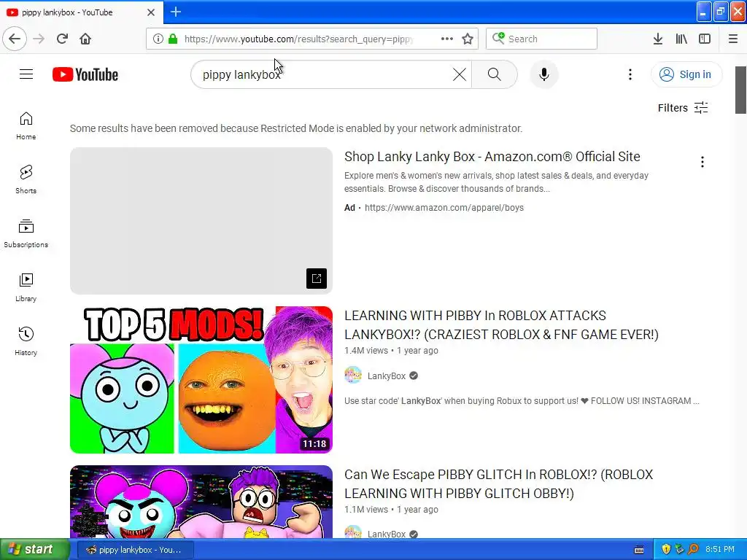Click the ad external link icon on thumbnail
The image size is (747, 560).
coord(317,279)
